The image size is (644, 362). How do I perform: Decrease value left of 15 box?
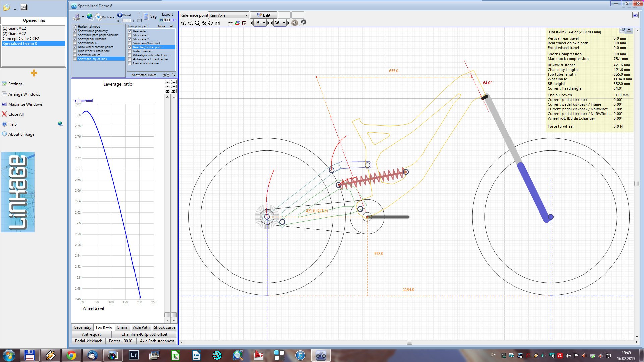tap(252, 23)
